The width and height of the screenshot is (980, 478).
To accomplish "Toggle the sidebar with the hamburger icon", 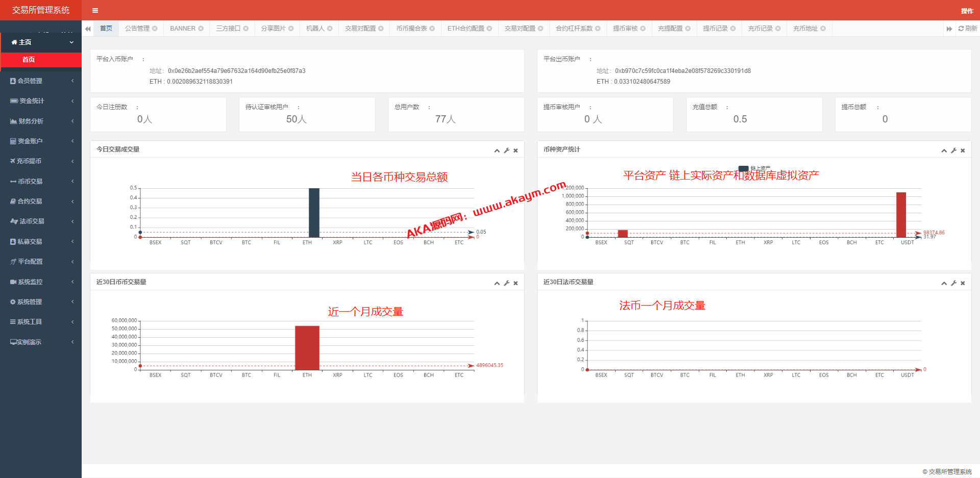I will click(x=95, y=10).
